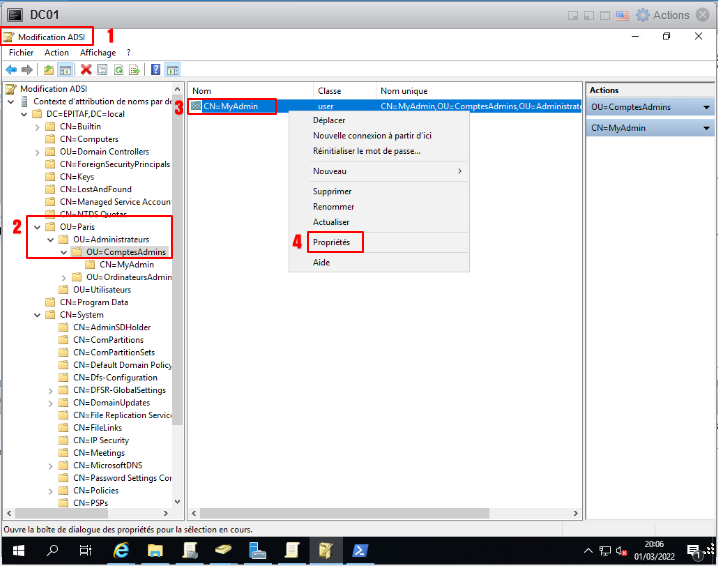Open the Affichage menu

pyautogui.click(x=98, y=52)
